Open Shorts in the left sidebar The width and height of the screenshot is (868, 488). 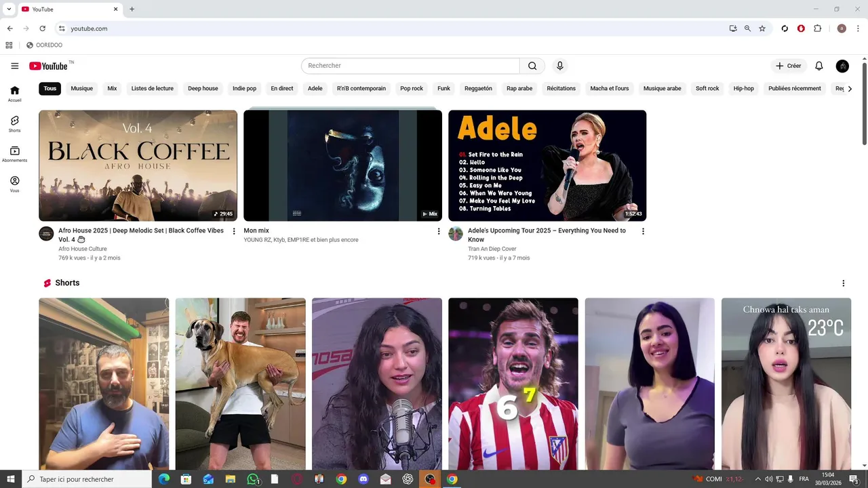pos(14,124)
